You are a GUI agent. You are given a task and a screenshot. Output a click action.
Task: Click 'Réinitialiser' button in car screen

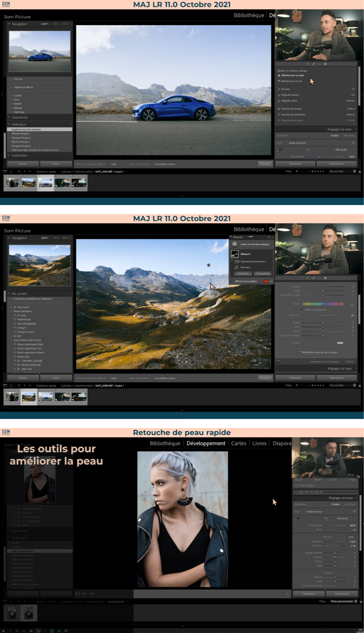[337, 164]
